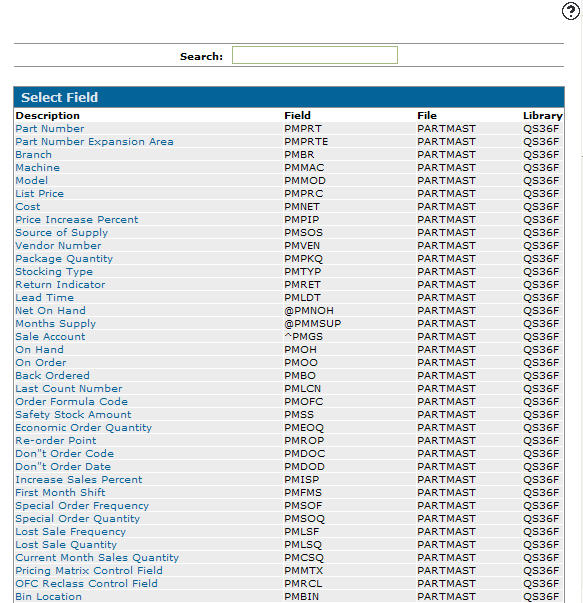Image resolution: width=583 pixels, height=603 pixels.
Task: Pick the Re-order Point field
Action: tap(56, 441)
